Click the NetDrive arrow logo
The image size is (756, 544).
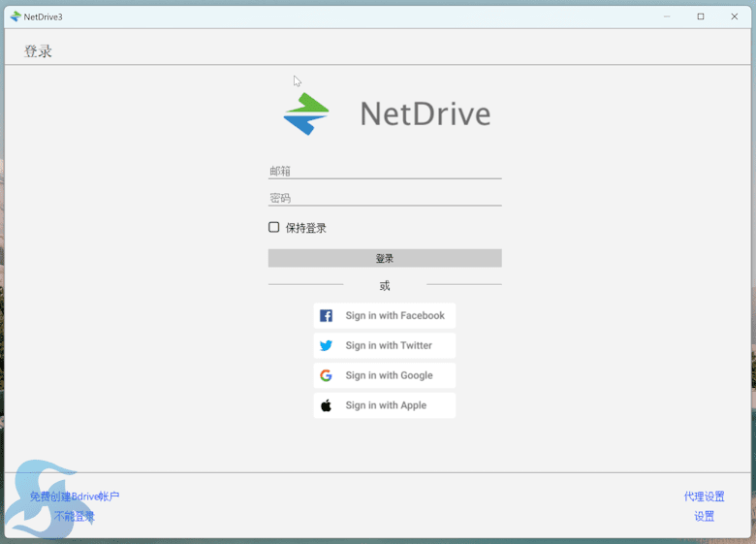coord(306,113)
